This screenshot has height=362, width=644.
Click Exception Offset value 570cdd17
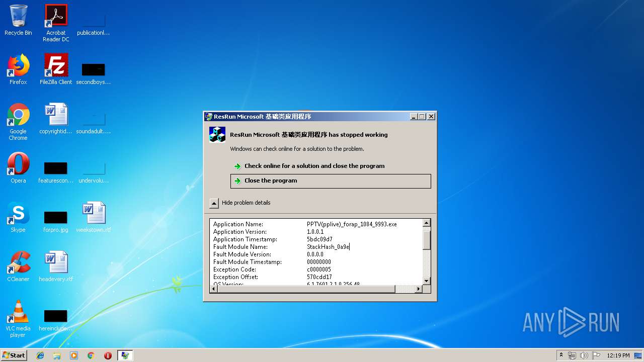point(319,277)
